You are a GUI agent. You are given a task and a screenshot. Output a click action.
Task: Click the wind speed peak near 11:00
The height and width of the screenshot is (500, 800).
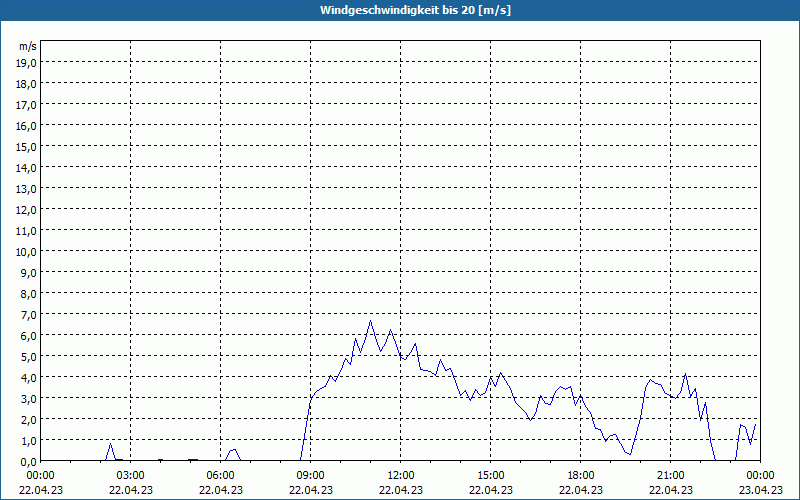[370, 321]
